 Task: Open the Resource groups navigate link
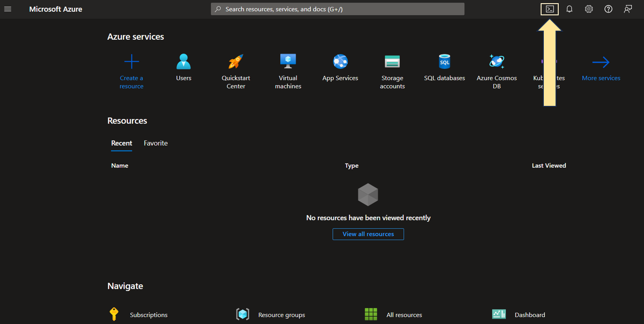click(282, 315)
